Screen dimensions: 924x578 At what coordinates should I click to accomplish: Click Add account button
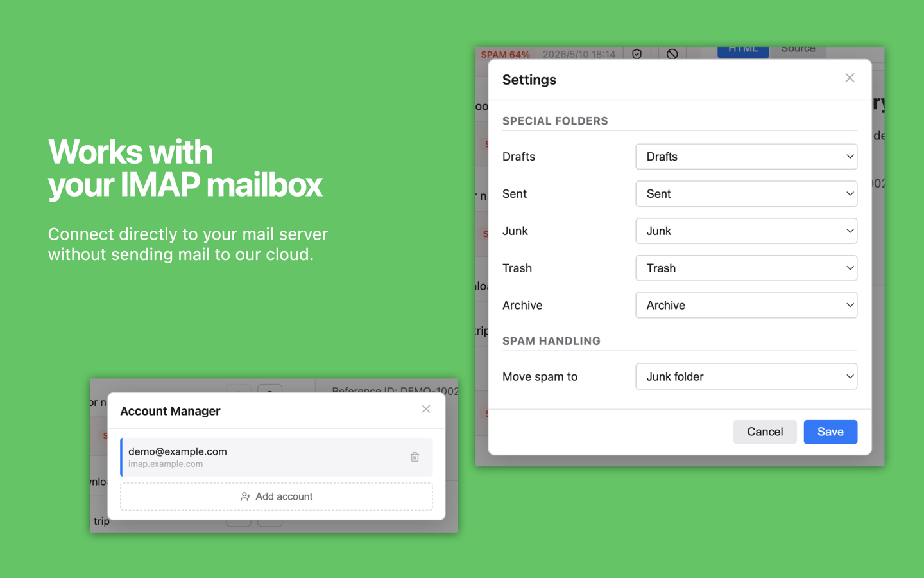pyautogui.click(x=277, y=496)
